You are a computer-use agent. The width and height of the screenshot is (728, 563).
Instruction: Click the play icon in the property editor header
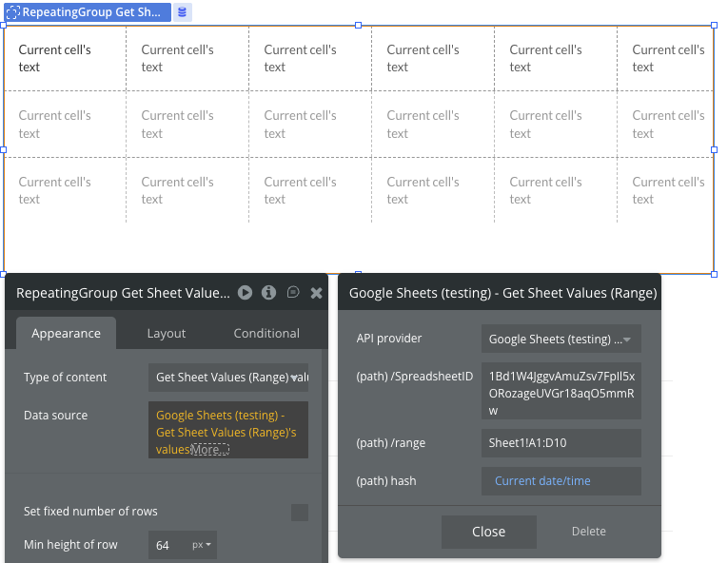pyautogui.click(x=246, y=293)
